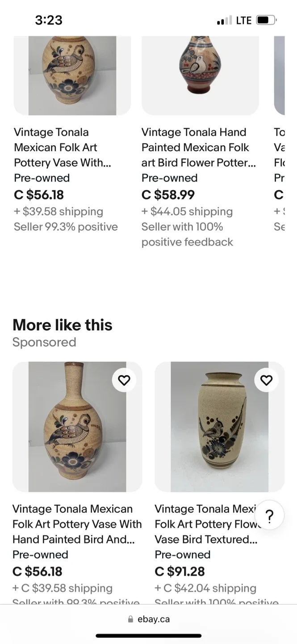View sponsored round bird vase image
The image size is (297, 644).
tap(77, 427)
